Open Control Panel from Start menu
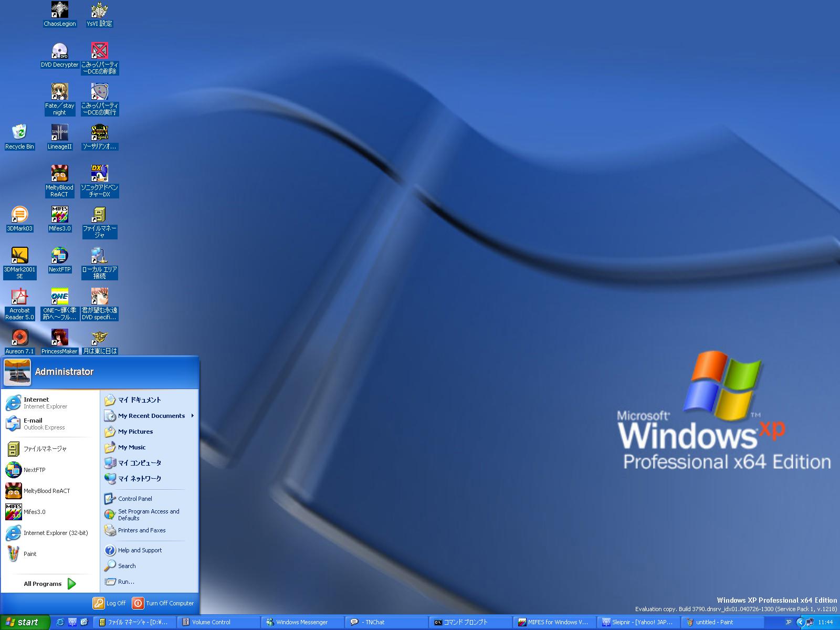840x630 pixels. pyautogui.click(x=135, y=499)
